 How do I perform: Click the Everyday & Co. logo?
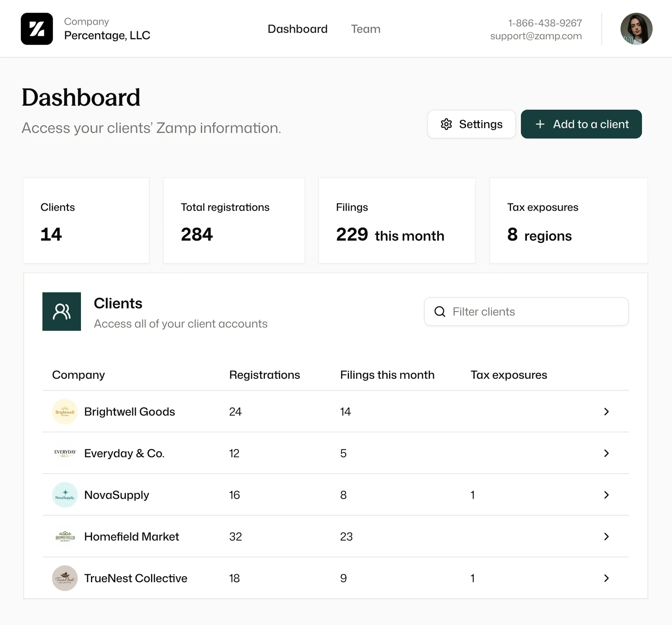pyautogui.click(x=65, y=453)
